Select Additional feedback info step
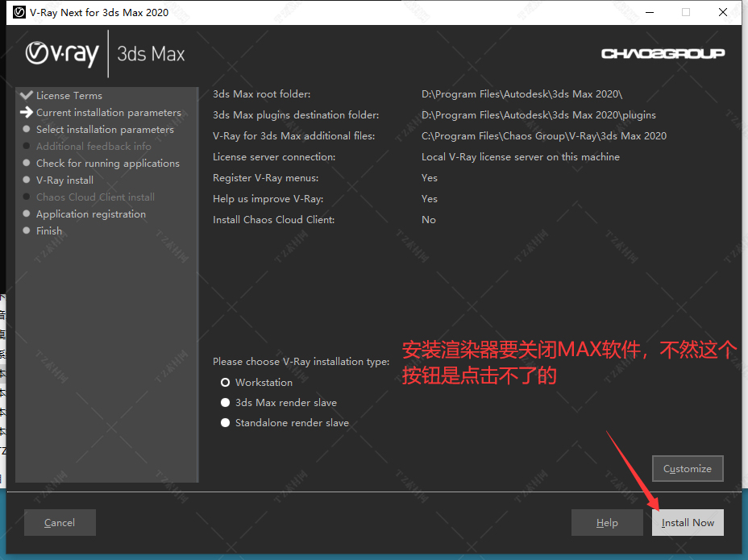The image size is (748, 560). (93, 147)
